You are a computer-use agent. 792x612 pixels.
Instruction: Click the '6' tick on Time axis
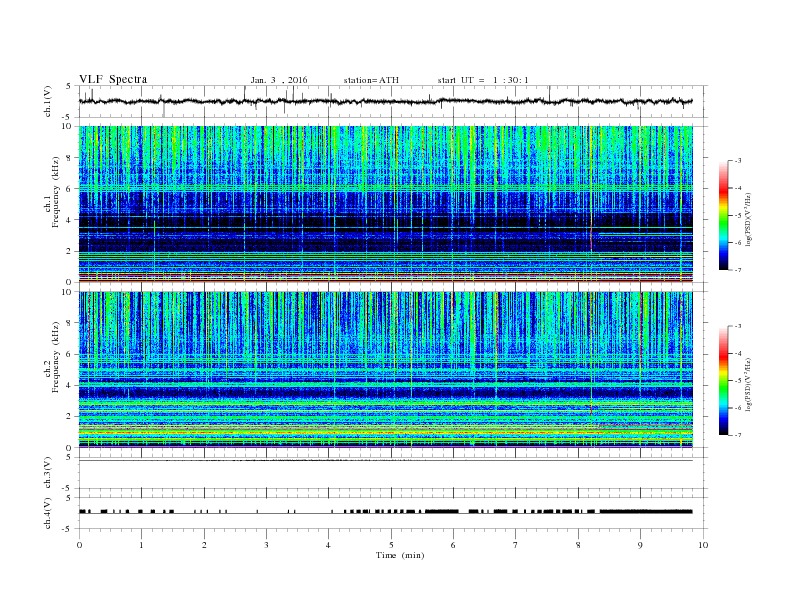point(454,545)
